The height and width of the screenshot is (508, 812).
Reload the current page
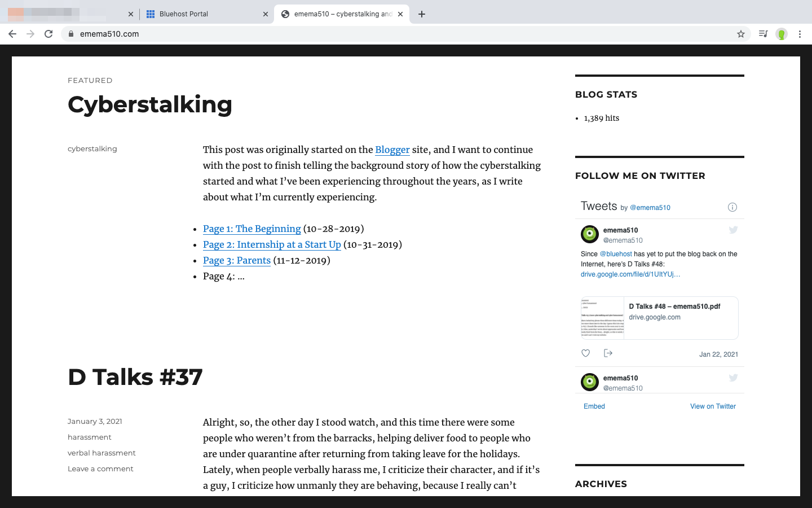click(x=48, y=34)
